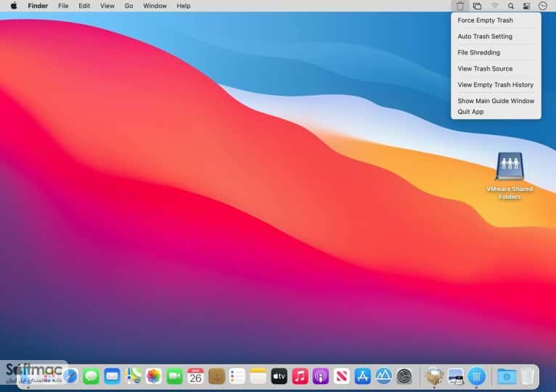The image size is (556, 392).
Task: Open the Apple menu
Action: point(14,6)
